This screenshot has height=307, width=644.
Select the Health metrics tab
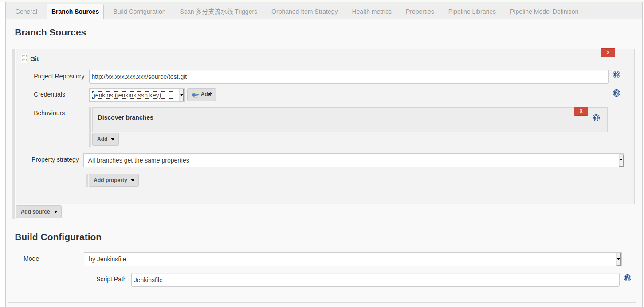pyautogui.click(x=372, y=11)
